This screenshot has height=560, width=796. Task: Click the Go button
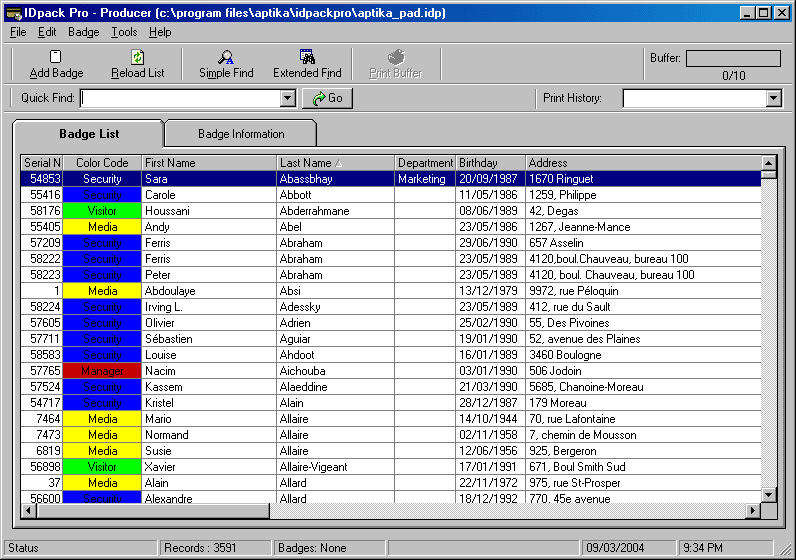[x=327, y=98]
